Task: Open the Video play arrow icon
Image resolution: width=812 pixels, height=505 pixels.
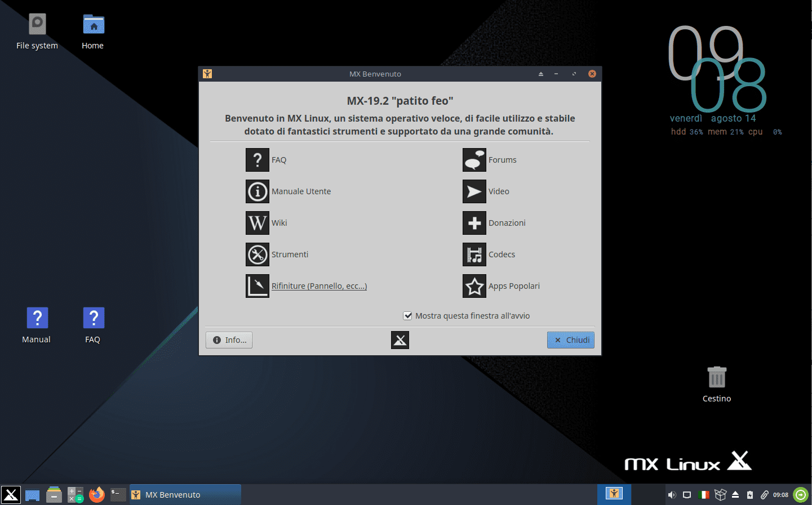Action: [474, 191]
